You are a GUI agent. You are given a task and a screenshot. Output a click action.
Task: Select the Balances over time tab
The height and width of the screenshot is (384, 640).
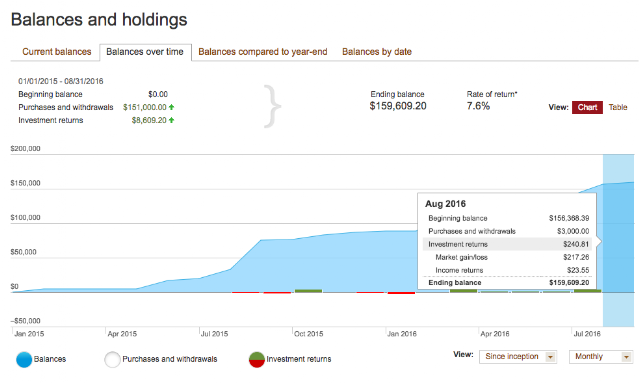click(x=145, y=52)
